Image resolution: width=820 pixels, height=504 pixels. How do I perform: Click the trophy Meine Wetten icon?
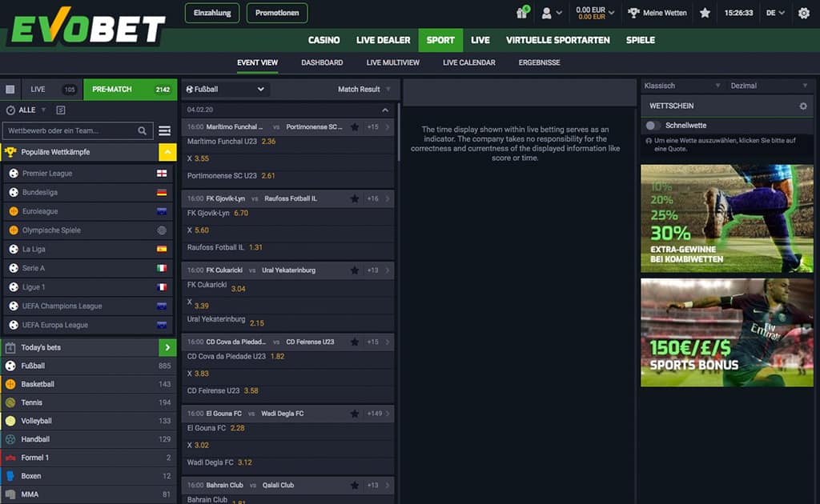[634, 13]
